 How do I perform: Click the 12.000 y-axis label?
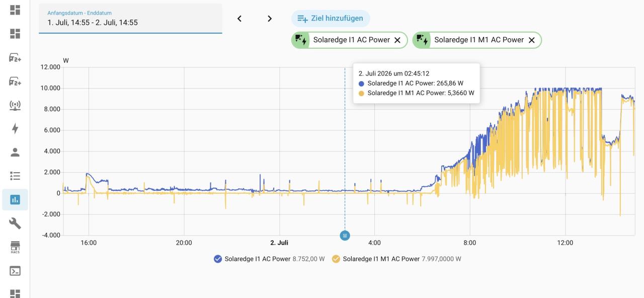pos(50,67)
